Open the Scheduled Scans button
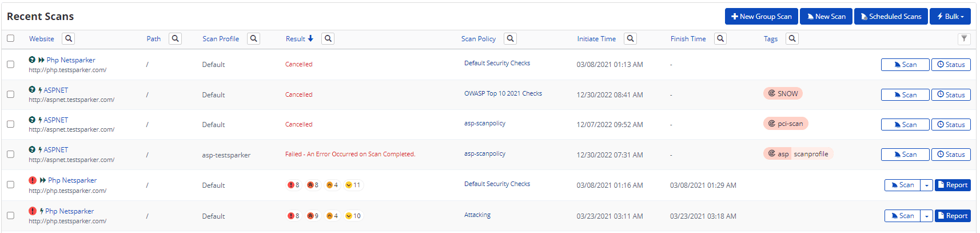980x233 pixels. 891,17
